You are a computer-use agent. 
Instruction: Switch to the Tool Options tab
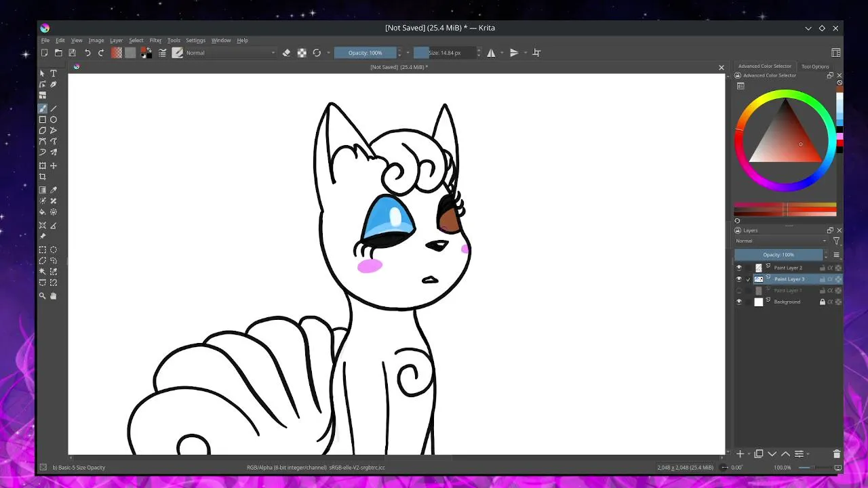point(815,66)
